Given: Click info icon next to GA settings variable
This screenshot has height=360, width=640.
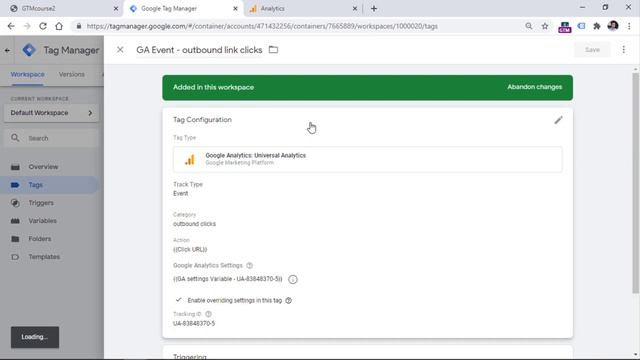Looking at the screenshot, I should pyautogui.click(x=293, y=279).
